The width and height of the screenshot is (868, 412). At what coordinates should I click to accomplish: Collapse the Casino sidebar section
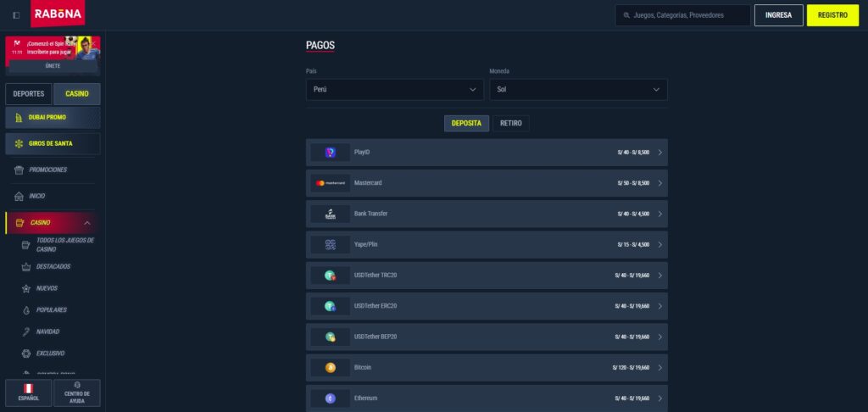pos(87,223)
